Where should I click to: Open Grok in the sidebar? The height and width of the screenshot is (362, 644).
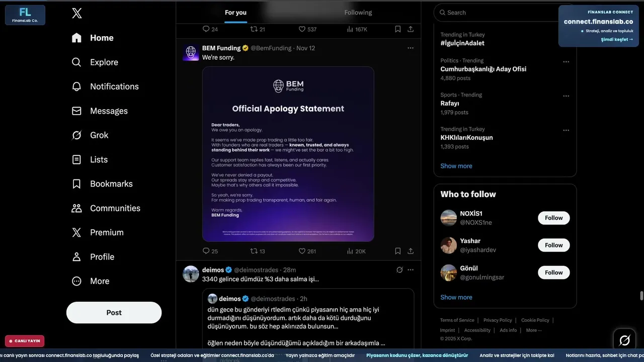pos(90,135)
